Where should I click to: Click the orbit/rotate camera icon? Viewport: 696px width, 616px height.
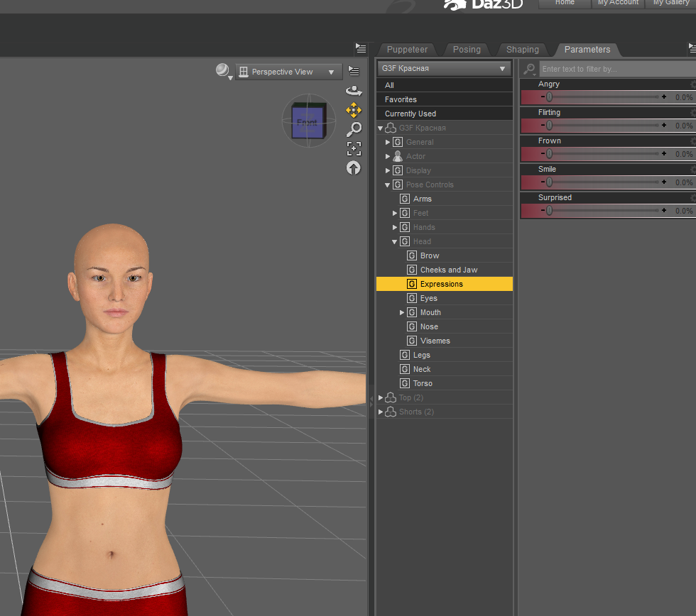(x=354, y=91)
